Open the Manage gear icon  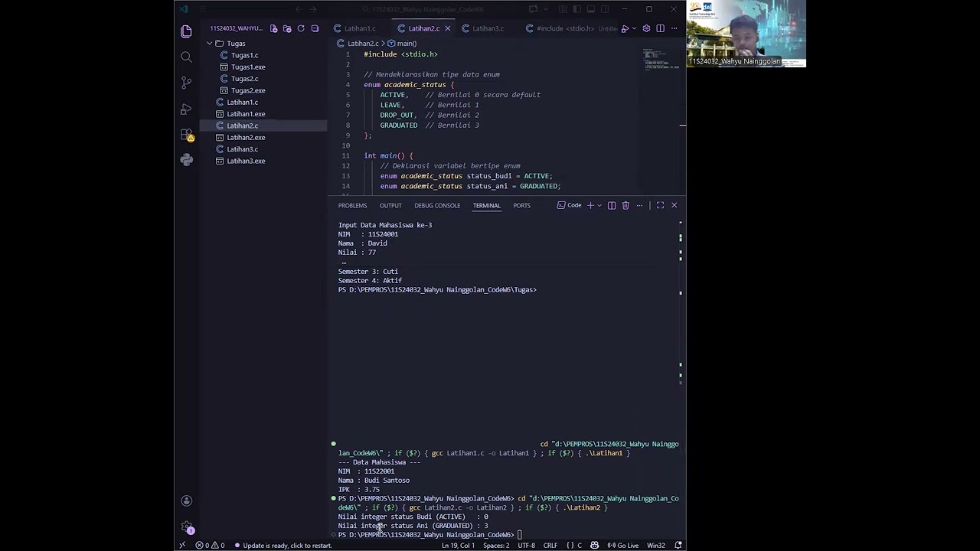click(x=186, y=527)
